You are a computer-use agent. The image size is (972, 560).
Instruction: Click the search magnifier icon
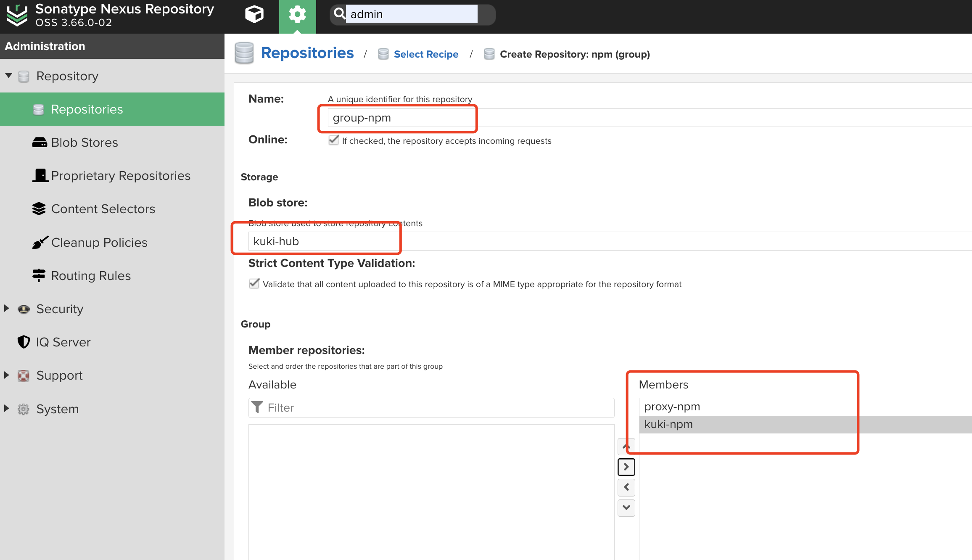[x=339, y=14]
